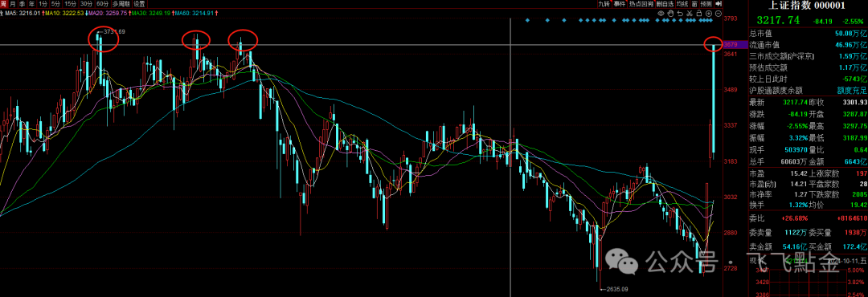Click the 删自选 remove-from-watchlist button
Image resolution: width=868 pixels, height=297 pixels.
[665, 4]
